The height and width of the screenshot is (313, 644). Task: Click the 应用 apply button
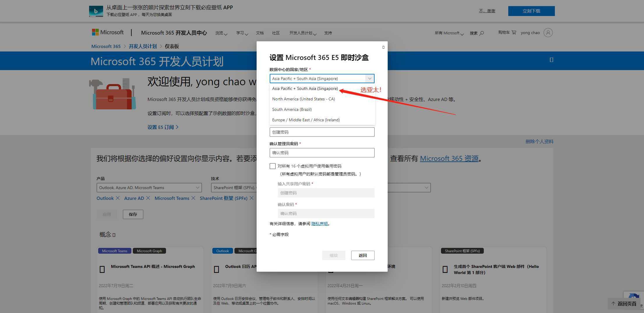(107, 214)
